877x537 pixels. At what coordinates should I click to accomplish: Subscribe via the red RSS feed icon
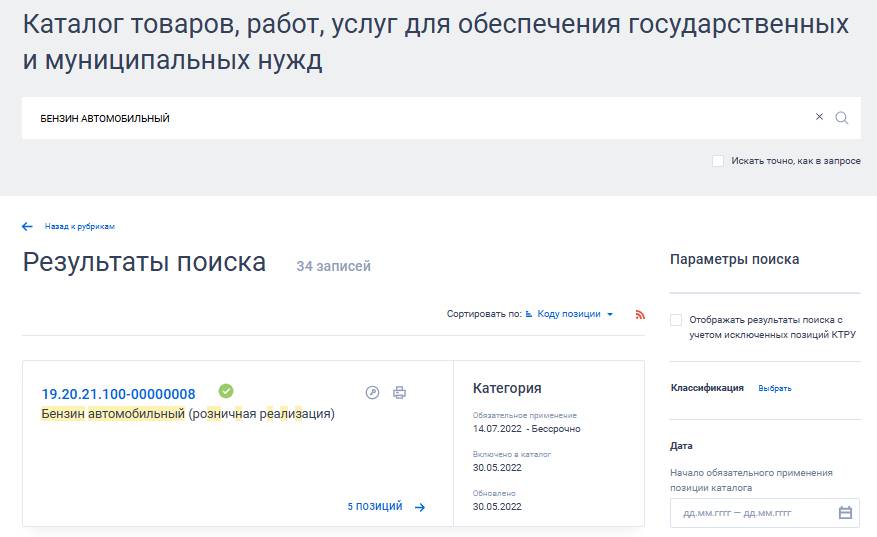640,315
